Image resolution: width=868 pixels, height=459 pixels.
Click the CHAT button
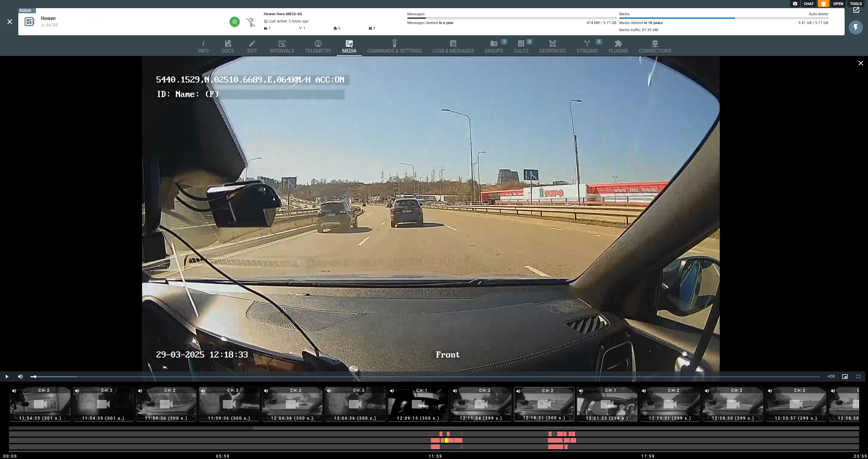click(x=808, y=4)
